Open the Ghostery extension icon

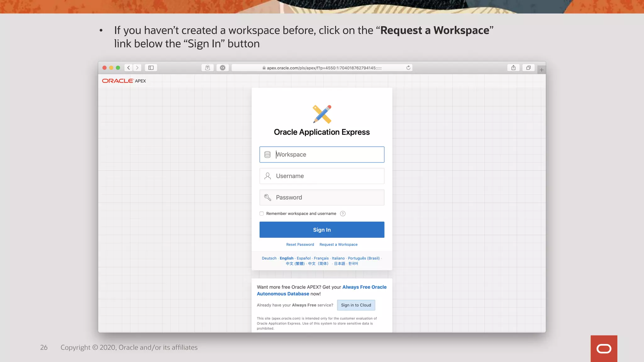208,68
